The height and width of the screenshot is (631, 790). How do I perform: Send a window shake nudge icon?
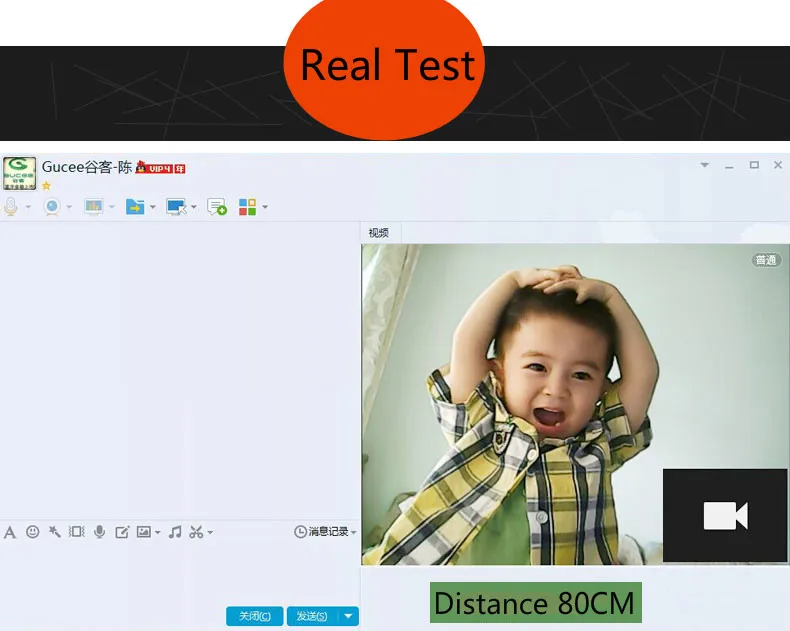[x=77, y=532]
